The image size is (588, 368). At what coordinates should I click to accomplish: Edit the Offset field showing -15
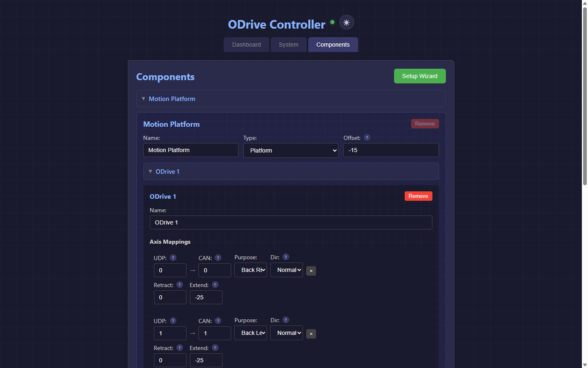pos(391,150)
